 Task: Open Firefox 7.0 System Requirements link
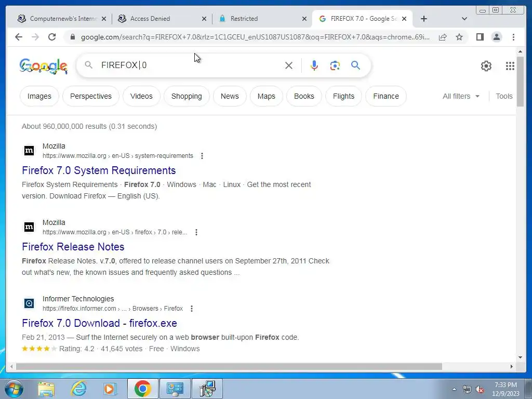(99, 170)
